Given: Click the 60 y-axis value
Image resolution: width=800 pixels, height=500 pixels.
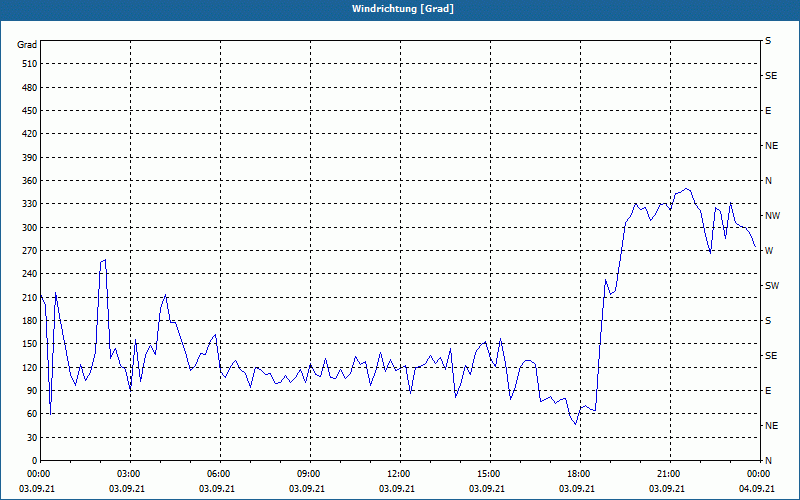Looking at the screenshot, I should [x=32, y=414].
